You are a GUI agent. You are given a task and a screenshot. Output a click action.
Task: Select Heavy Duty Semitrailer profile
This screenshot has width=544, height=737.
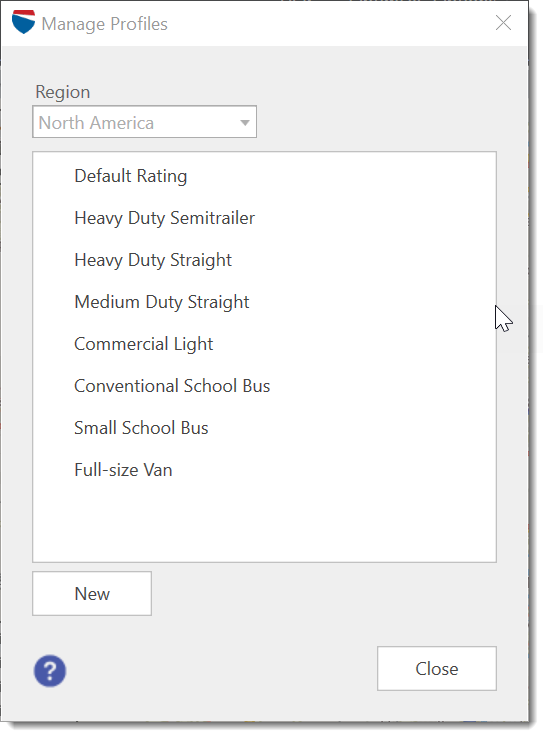point(165,218)
